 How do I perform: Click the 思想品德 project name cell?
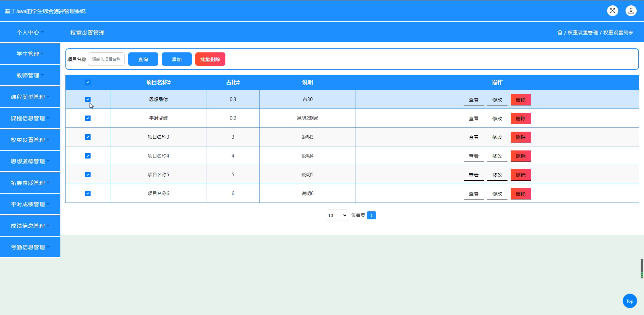pyautogui.click(x=158, y=99)
